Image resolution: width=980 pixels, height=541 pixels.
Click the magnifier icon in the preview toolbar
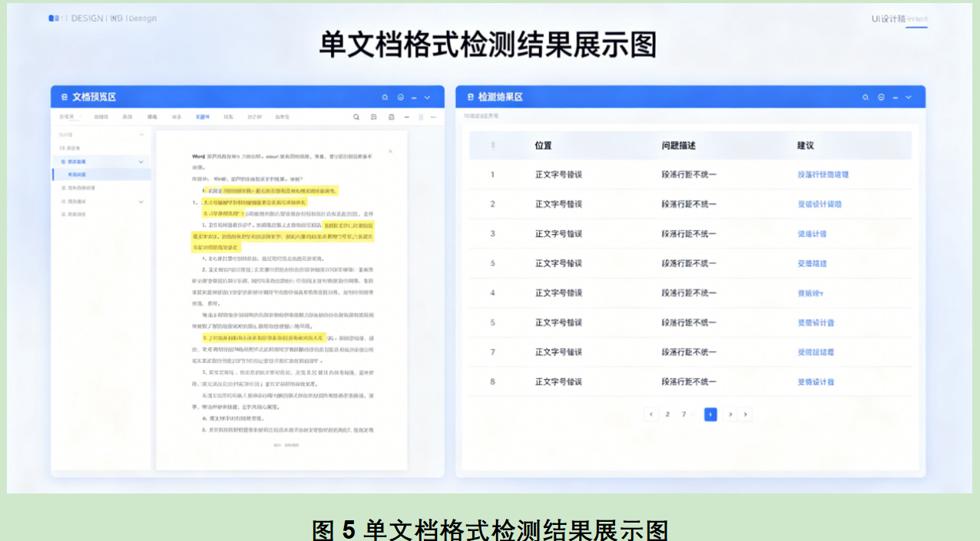click(x=356, y=117)
